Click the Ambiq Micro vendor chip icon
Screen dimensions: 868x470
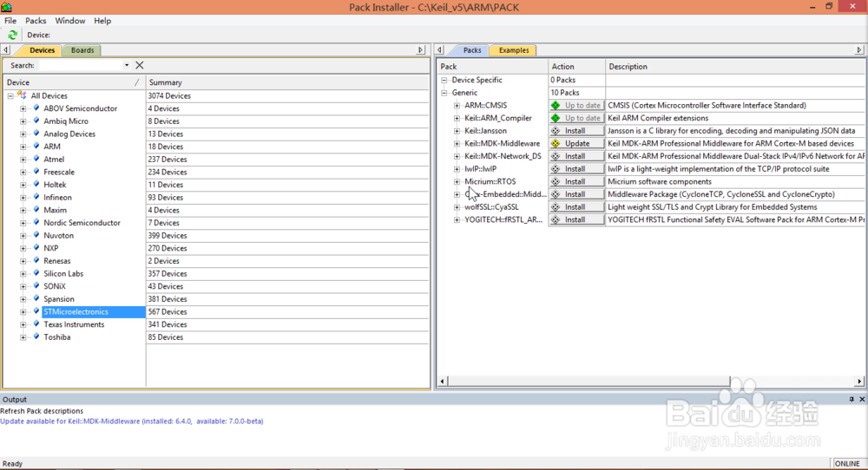click(36, 121)
